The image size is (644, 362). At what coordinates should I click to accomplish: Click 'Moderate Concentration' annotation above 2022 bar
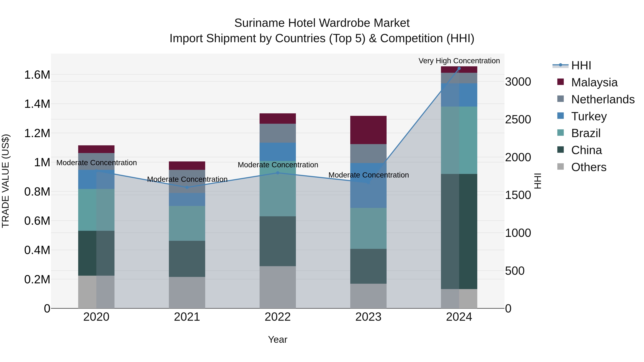pyautogui.click(x=278, y=165)
